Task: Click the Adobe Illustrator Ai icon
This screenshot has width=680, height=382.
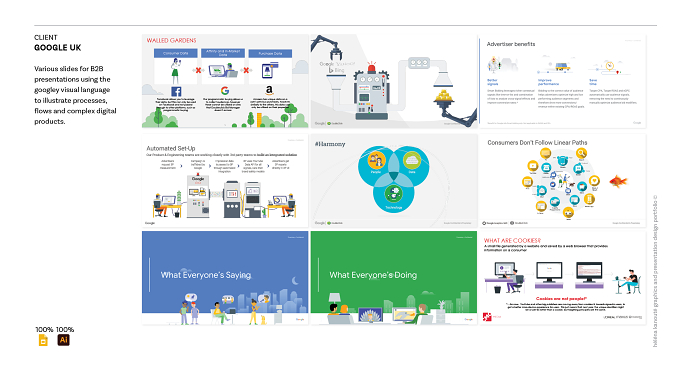Action: pyautogui.click(x=63, y=340)
